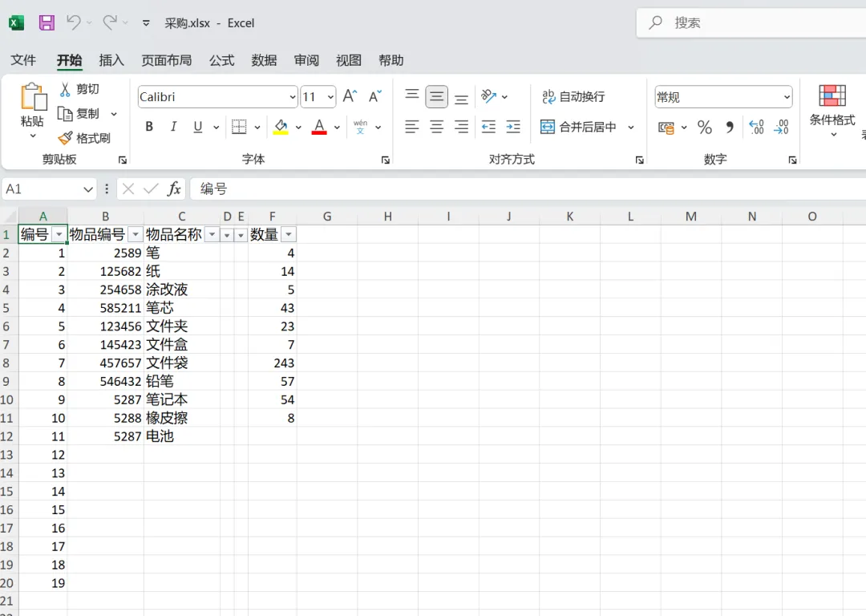Switch to the View (视图) tab

[349, 60]
